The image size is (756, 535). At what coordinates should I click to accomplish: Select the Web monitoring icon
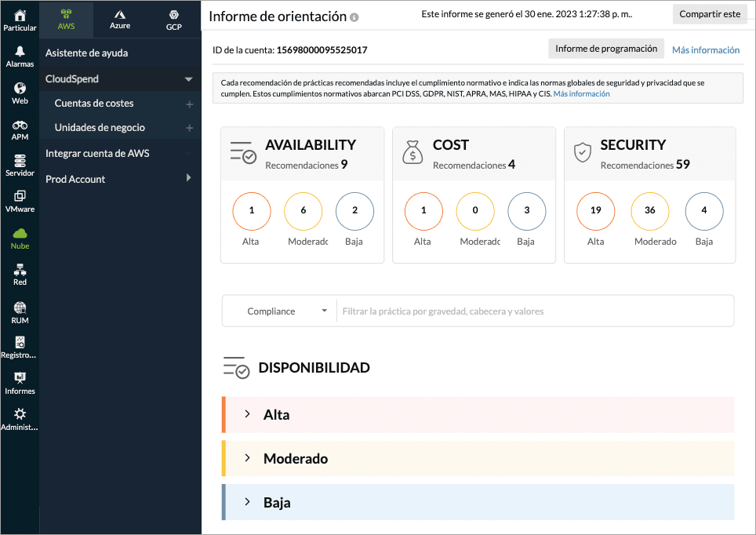[x=20, y=89]
